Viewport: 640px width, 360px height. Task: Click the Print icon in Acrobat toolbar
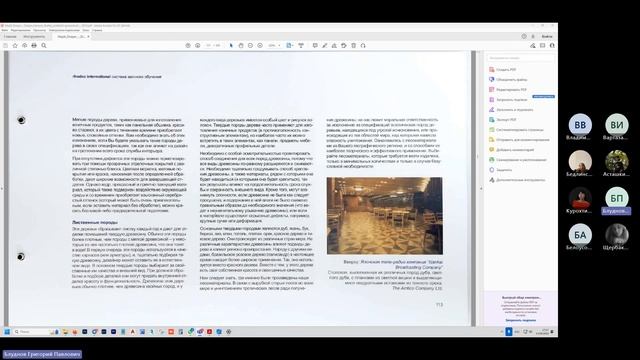(34, 46)
